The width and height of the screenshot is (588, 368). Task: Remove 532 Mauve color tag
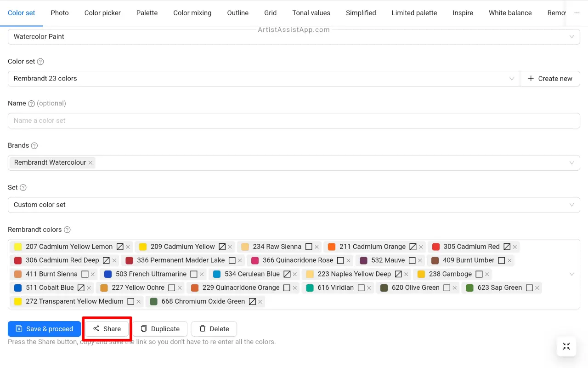pos(420,261)
